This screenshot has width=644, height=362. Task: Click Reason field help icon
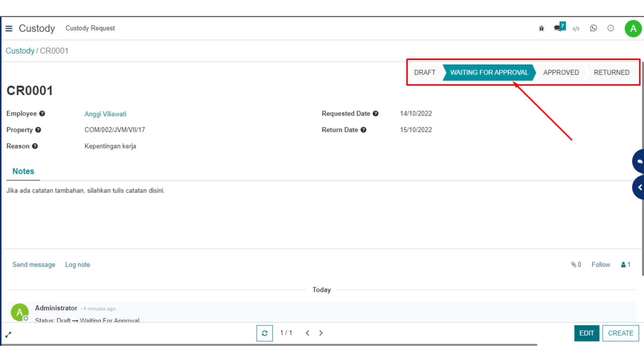pyautogui.click(x=35, y=146)
